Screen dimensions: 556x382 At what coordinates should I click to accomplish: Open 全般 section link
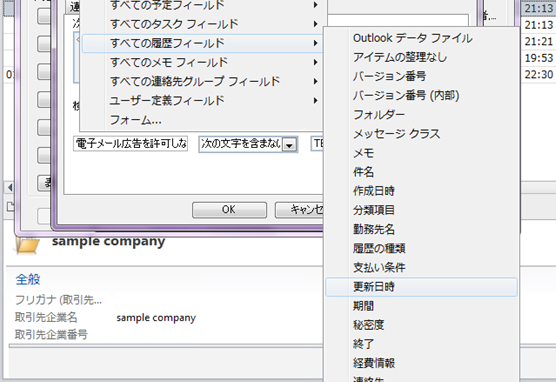tap(28, 279)
